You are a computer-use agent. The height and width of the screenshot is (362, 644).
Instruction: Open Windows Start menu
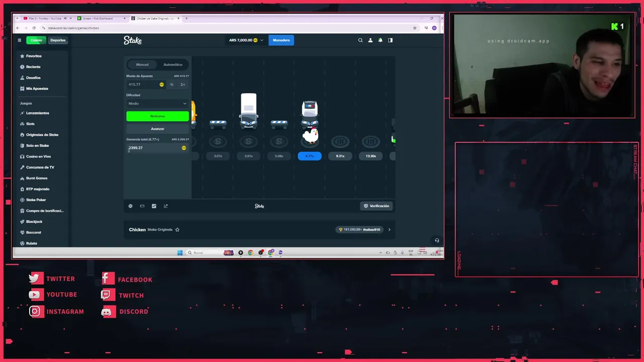coord(180,252)
